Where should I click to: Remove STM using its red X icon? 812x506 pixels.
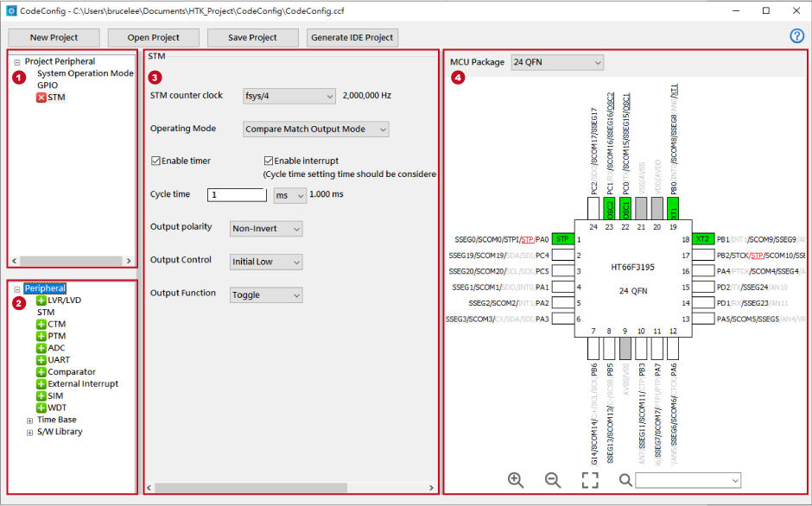pos(41,98)
